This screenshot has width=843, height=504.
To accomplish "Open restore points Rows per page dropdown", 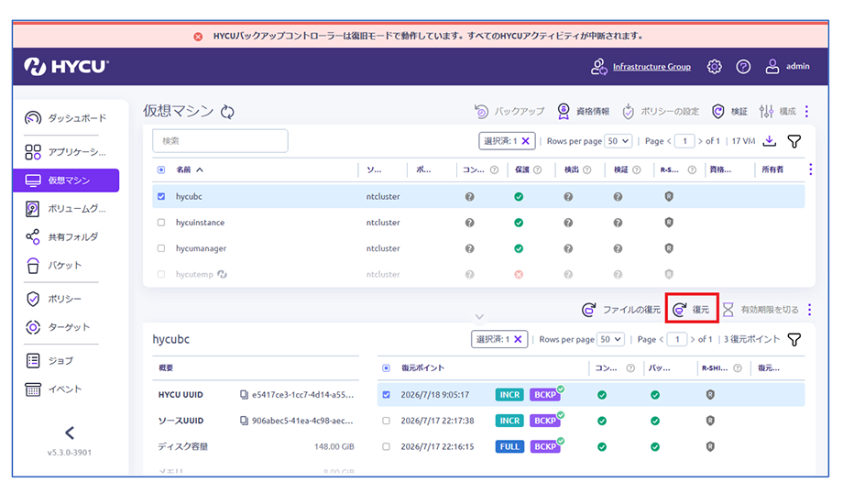I will pos(611,339).
